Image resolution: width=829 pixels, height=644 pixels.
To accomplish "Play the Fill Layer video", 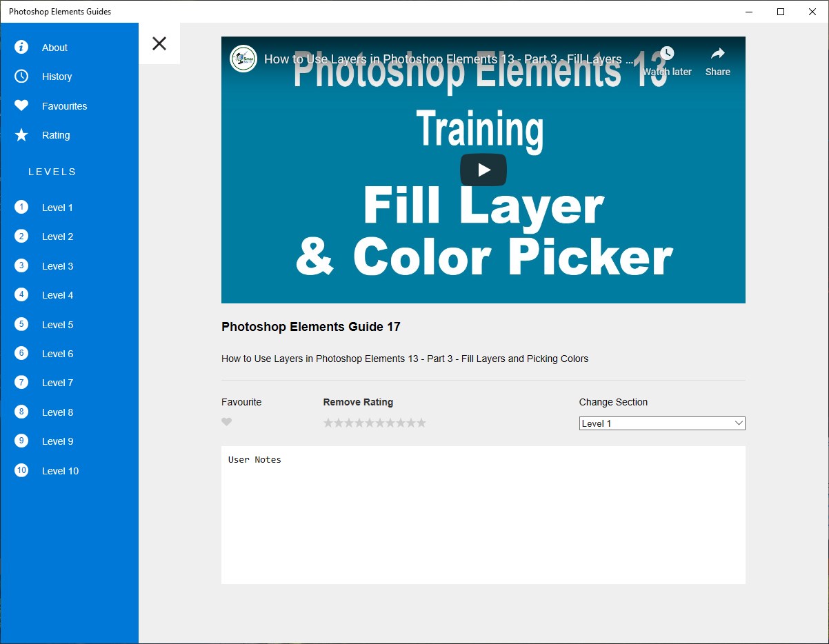I will click(483, 170).
